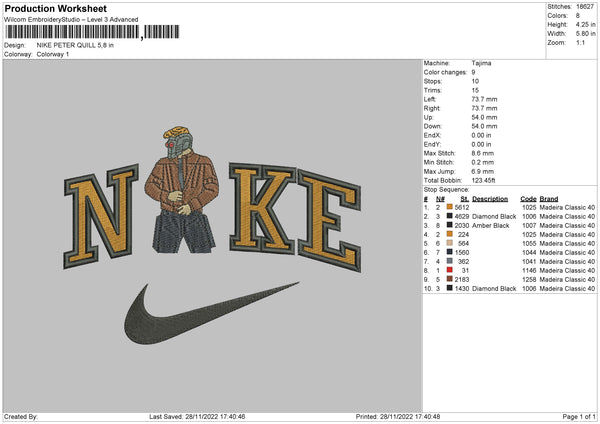This screenshot has height=424, width=600.
Task: Select the Total Bobbin value '123.45ft'
Action: coord(483,180)
